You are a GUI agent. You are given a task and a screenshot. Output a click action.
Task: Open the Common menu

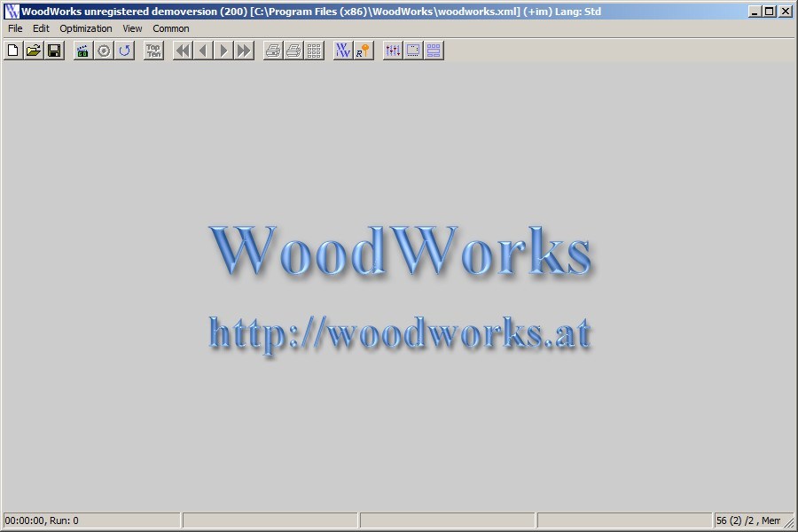[171, 28]
